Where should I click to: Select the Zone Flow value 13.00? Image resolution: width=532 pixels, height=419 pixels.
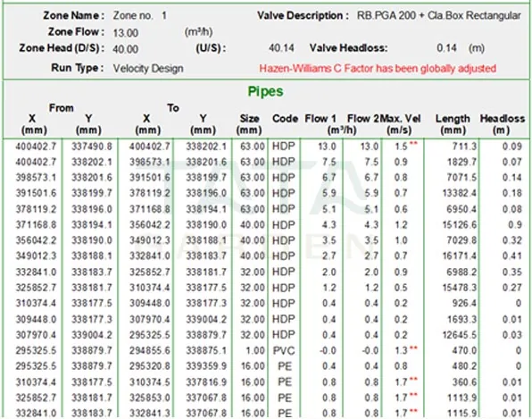tap(126, 33)
